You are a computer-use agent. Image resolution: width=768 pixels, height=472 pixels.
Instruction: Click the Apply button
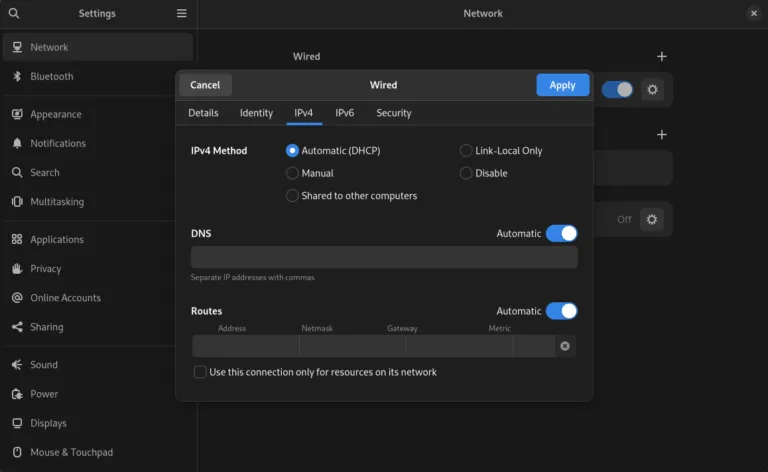tap(562, 85)
